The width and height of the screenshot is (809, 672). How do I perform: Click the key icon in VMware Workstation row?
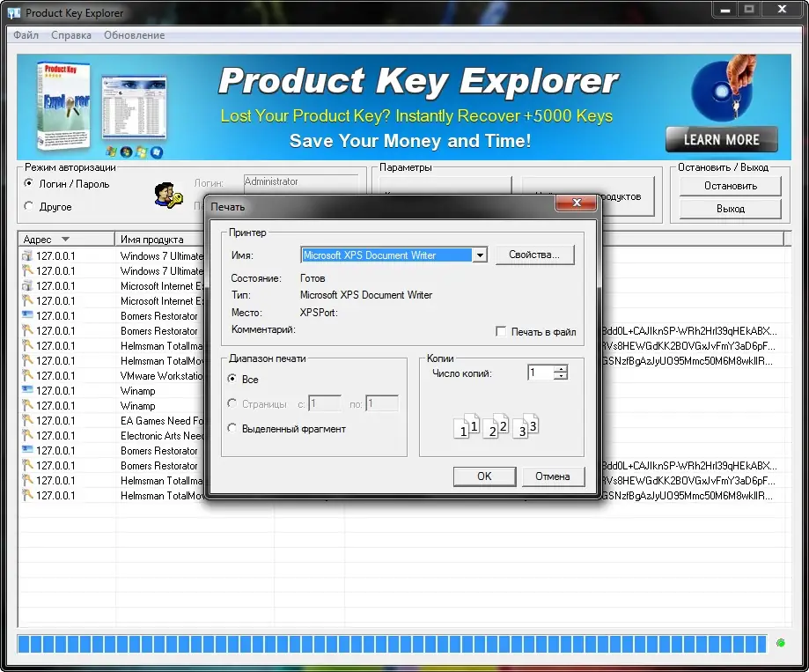26,375
